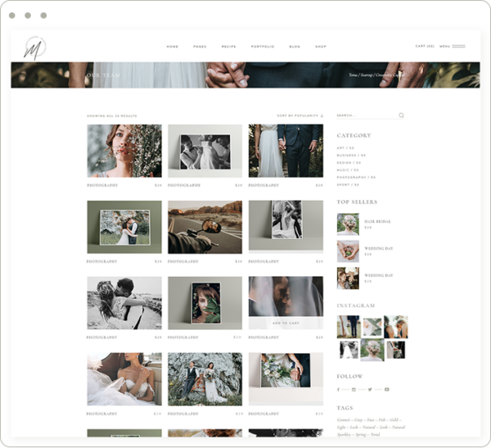Go to the Portfolio menu item
The width and height of the screenshot is (491, 448).
pos(262,47)
